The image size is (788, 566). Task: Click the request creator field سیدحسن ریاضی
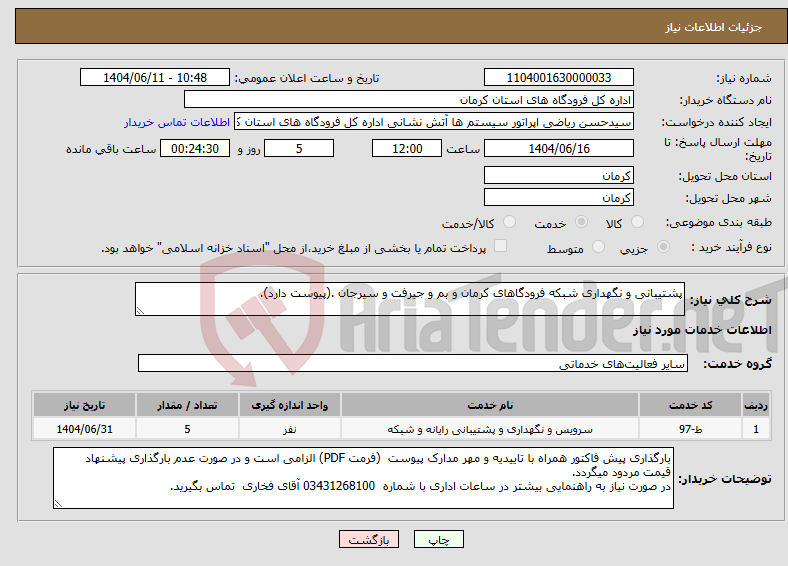click(434, 122)
